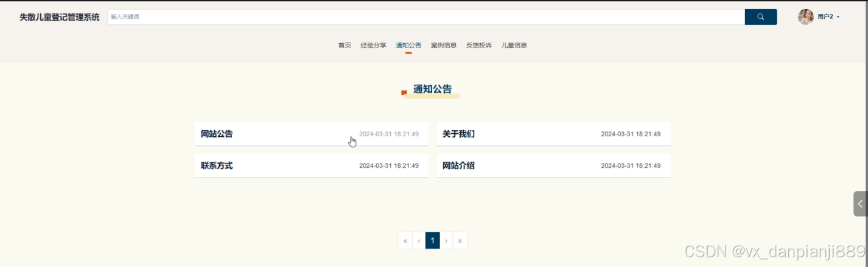Image resolution: width=868 pixels, height=267 pixels.
Task: Expand the 用户2 dropdown menu
Action: pos(828,17)
